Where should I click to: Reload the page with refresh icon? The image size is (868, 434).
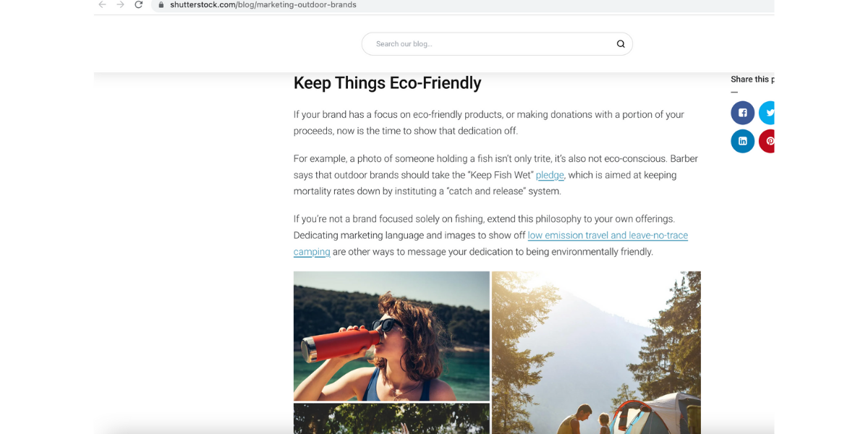coord(139,4)
